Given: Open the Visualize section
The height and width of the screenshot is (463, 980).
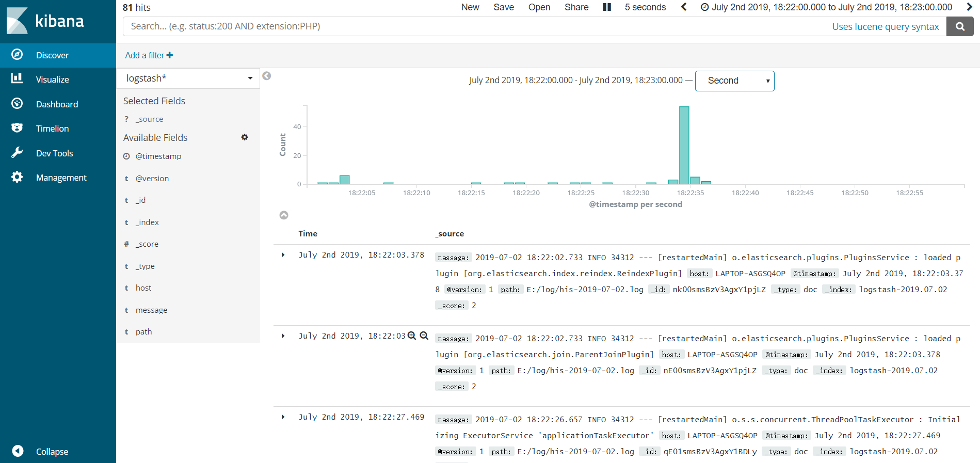Looking at the screenshot, I should pyautogui.click(x=58, y=79).
